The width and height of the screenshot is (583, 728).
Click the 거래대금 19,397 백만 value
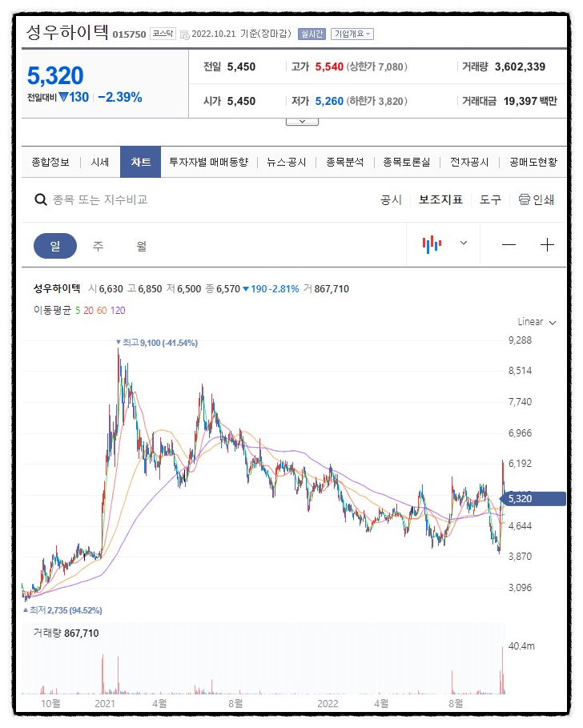pyautogui.click(x=530, y=101)
